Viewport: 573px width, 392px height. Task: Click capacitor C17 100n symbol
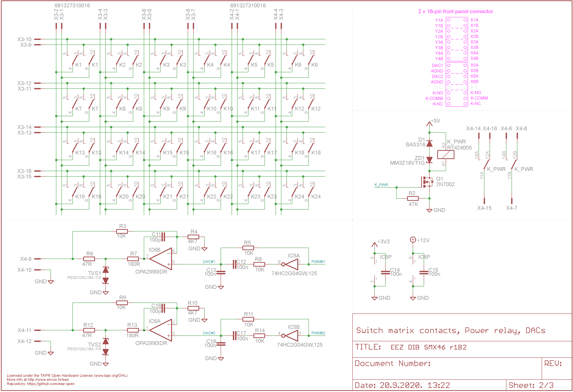click(235, 335)
